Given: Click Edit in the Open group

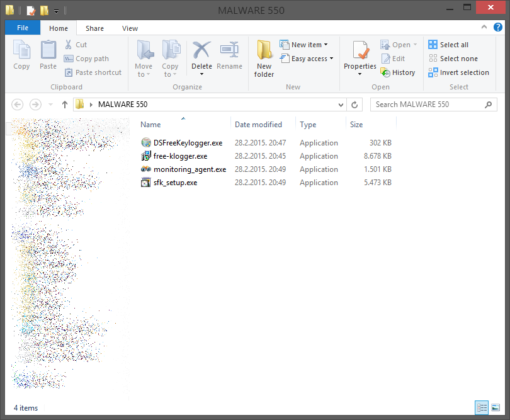Looking at the screenshot, I should coord(393,59).
